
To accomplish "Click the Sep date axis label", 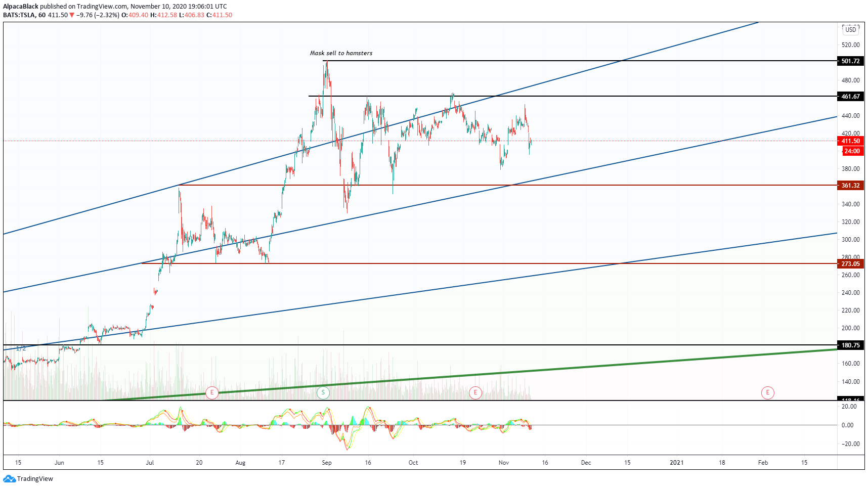I will point(327,463).
